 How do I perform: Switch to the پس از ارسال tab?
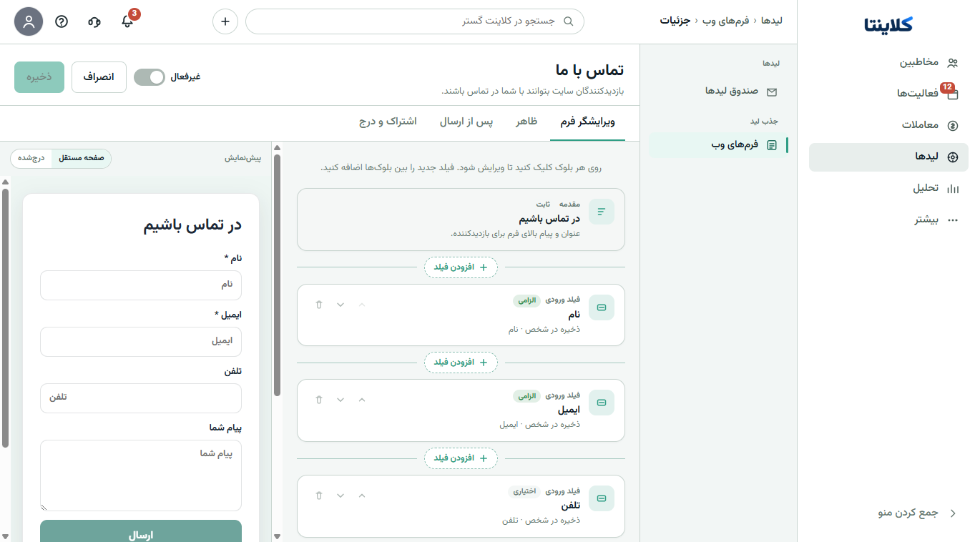coord(466,122)
